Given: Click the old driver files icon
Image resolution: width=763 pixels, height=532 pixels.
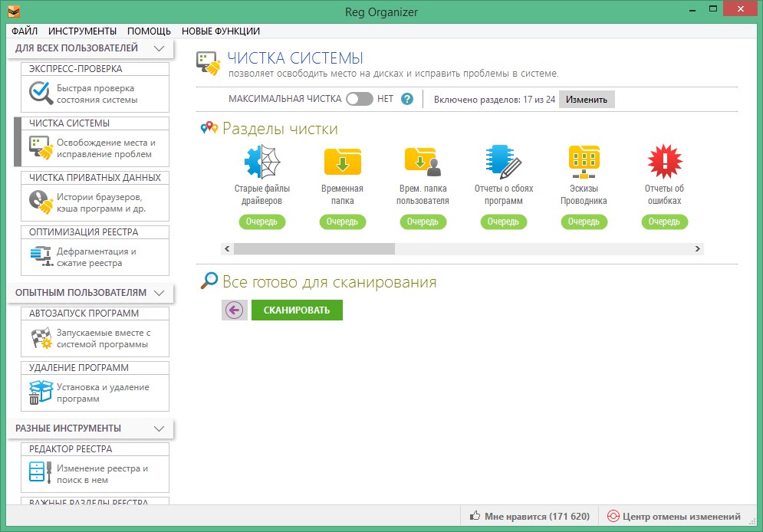Looking at the screenshot, I should [261, 161].
